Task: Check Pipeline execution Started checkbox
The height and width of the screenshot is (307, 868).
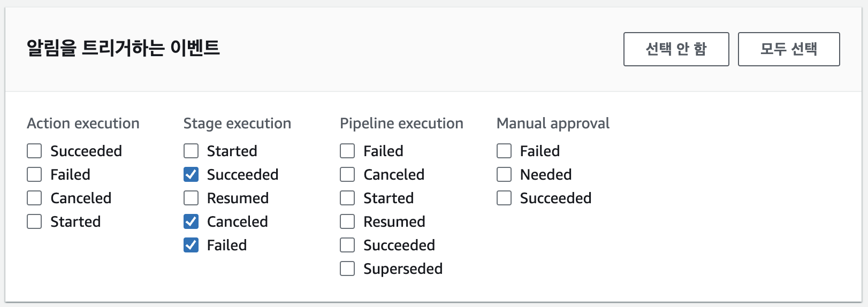Action: (x=347, y=198)
